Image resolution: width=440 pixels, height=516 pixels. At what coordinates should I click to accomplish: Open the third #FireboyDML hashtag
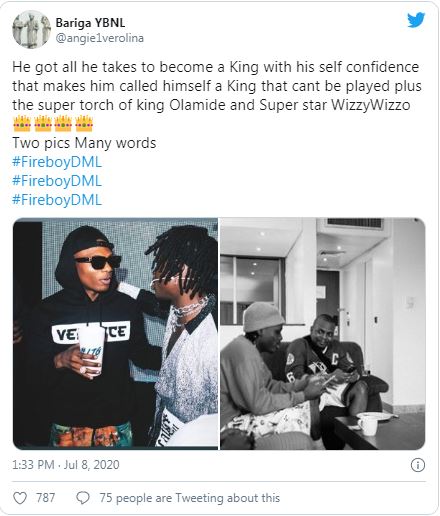57,200
